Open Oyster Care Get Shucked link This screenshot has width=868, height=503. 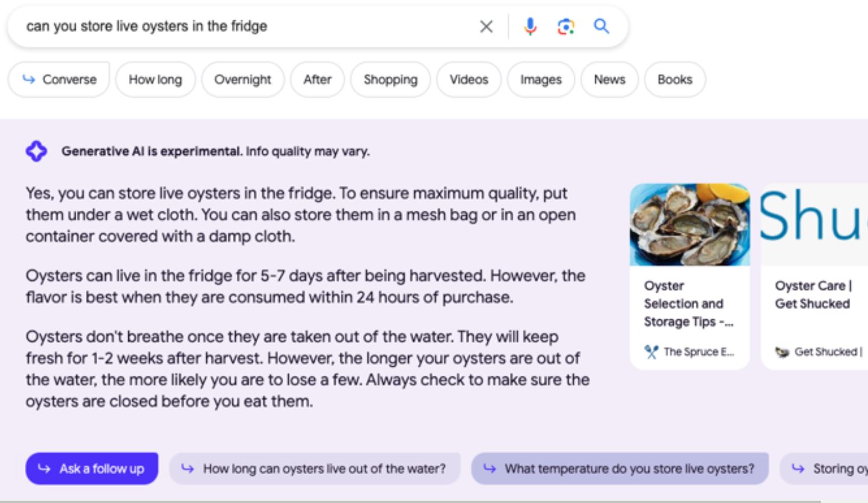click(x=812, y=295)
